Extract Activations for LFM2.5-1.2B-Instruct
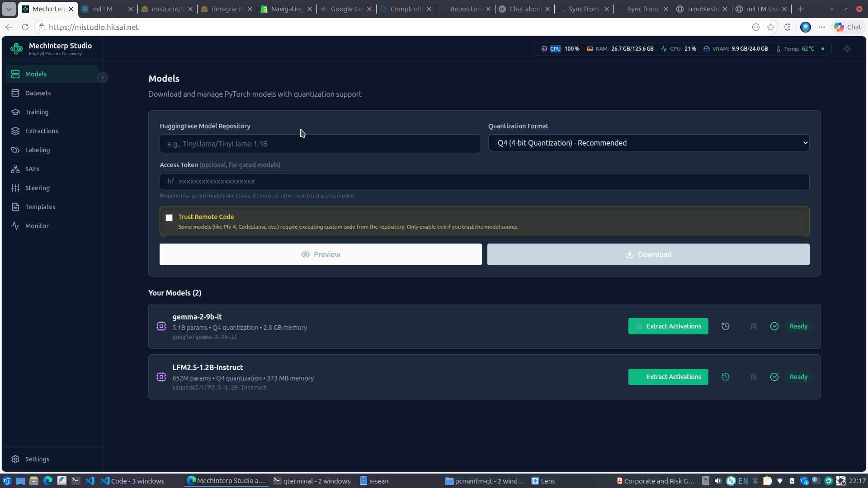The height and width of the screenshot is (488, 868). 668,377
